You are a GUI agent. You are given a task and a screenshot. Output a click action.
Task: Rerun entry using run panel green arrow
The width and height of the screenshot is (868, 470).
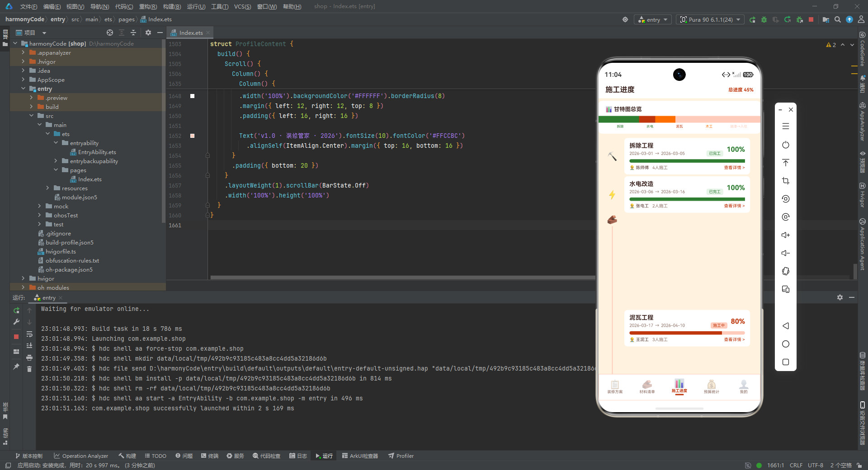click(x=16, y=310)
